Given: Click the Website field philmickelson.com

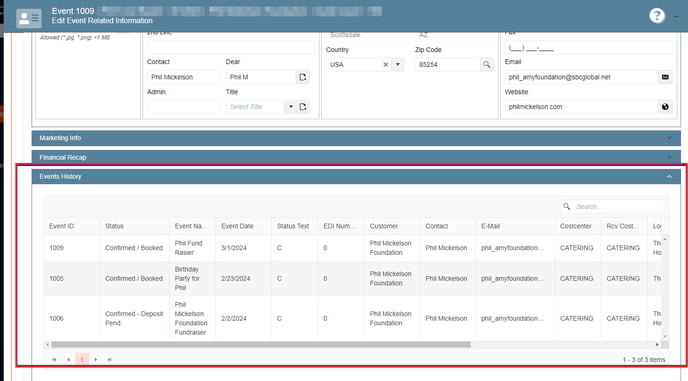Looking at the screenshot, I should (x=581, y=107).
